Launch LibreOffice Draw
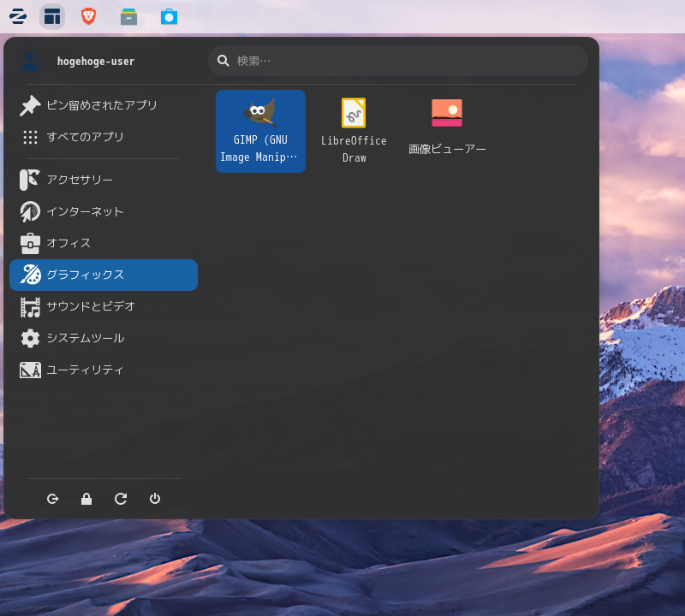This screenshot has height=616, width=685. pyautogui.click(x=354, y=131)
